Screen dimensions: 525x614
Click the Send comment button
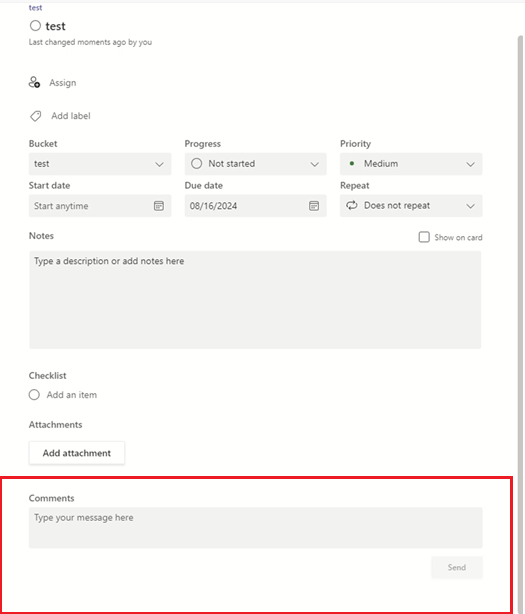point(457,567)
